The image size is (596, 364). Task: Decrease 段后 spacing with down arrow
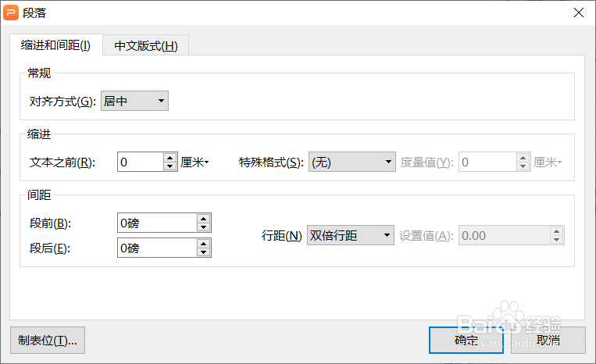203,252
